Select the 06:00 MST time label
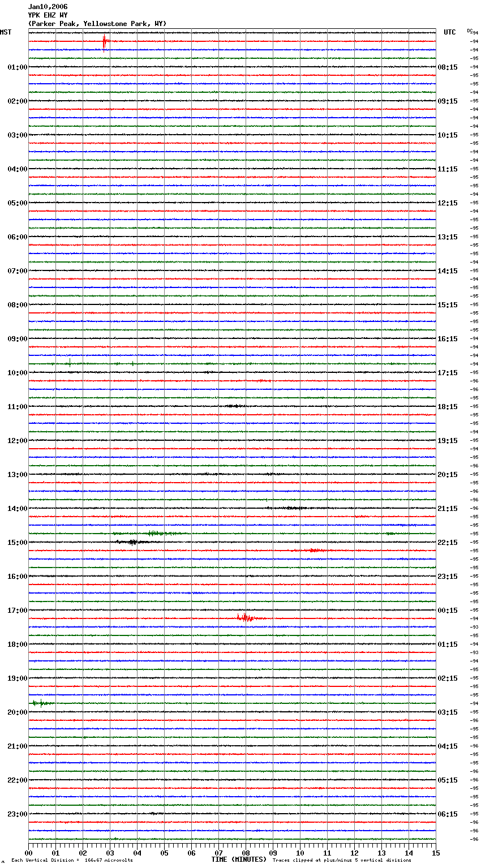This screenshot has height=868, width=481. click(x=18, y=237)
